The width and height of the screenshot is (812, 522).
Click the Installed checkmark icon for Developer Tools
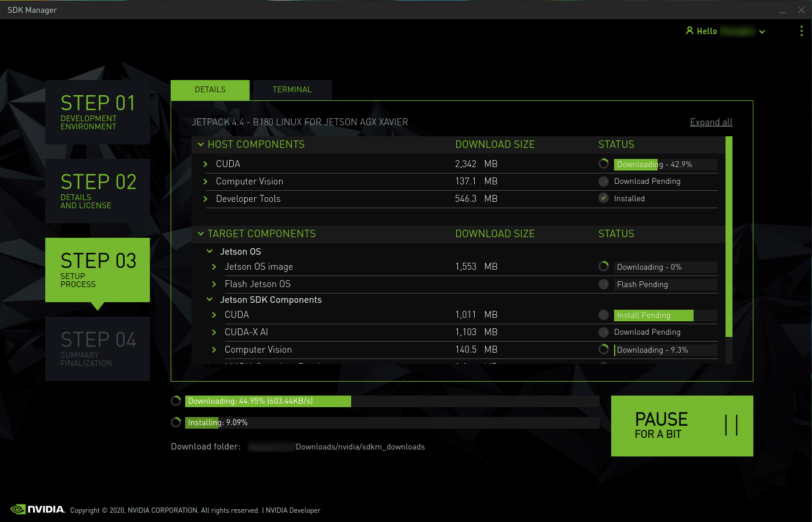(604, 198)
